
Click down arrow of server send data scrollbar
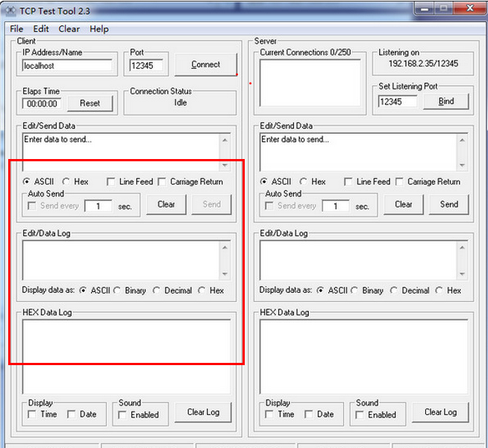point(462,165)
